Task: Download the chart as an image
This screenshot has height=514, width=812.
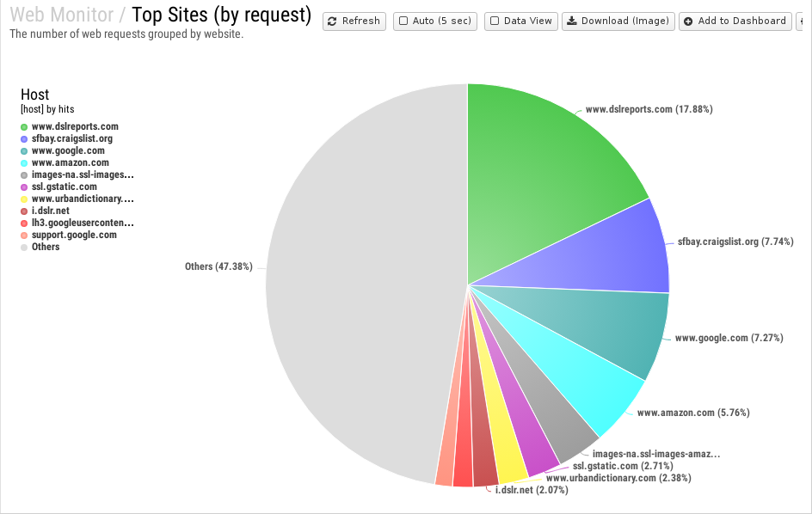Action: click(618, 21)
